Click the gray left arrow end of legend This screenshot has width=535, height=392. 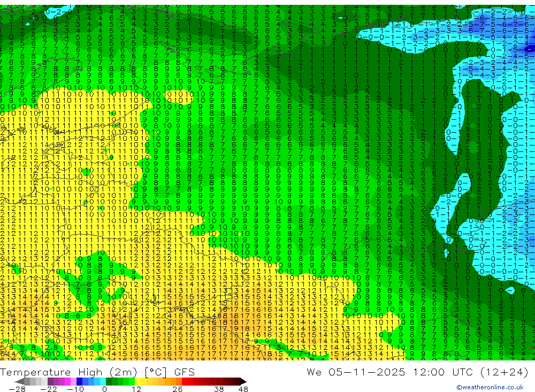pos(19,381)
